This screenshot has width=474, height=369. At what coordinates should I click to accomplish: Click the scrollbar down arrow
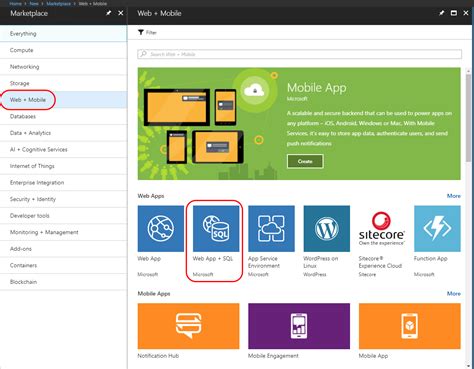[x=468, y=367]
